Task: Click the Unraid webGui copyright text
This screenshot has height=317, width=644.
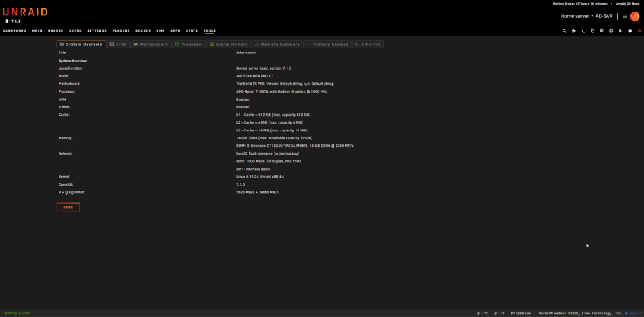Action: [x=581, y=313]
